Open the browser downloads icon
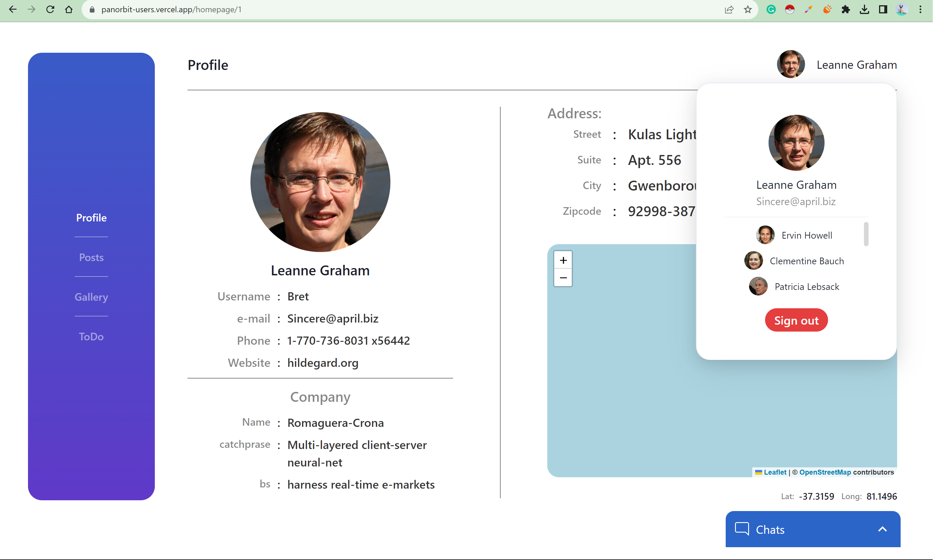The width and height of the screenshot is (933, 560). (x=864, y=9)
